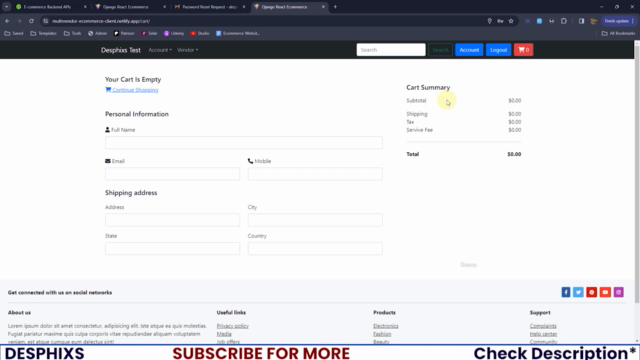Click the blue Account button
This screenshot has height=360, width=640.
click(x=469, y=50)
